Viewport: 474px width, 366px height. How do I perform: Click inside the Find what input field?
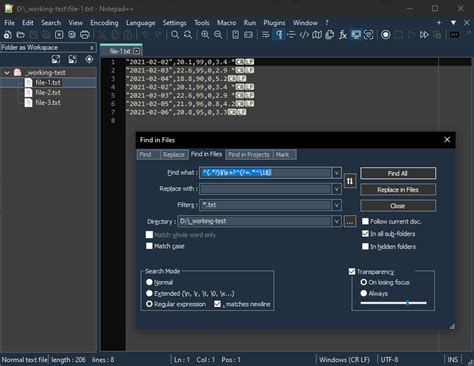(x=265, y=173)
